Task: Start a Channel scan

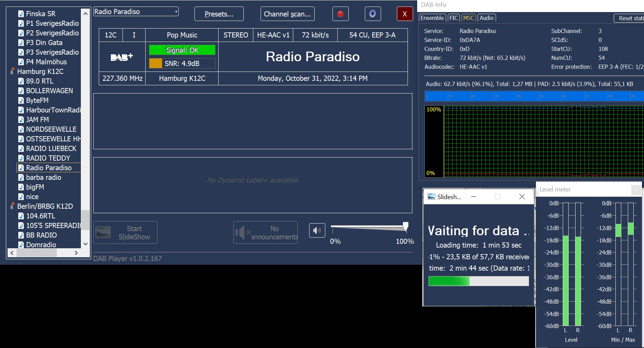Action: pos(287,14)
